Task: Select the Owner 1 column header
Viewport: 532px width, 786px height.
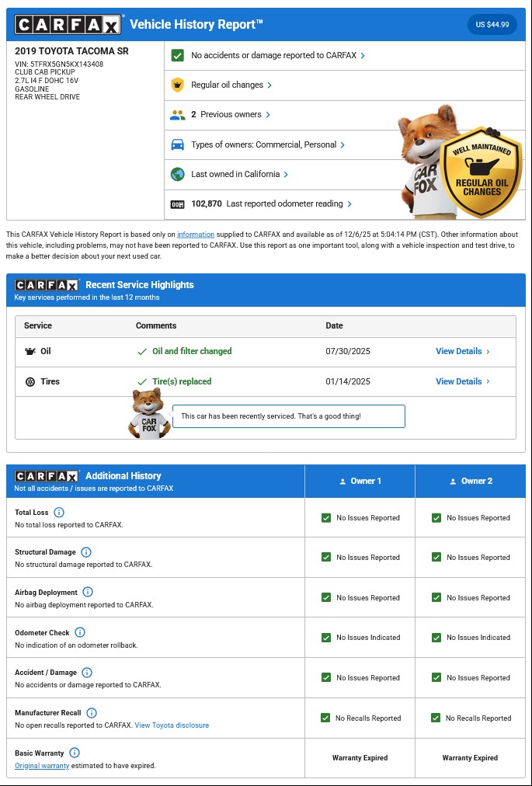Action: (x=360, y=482)
